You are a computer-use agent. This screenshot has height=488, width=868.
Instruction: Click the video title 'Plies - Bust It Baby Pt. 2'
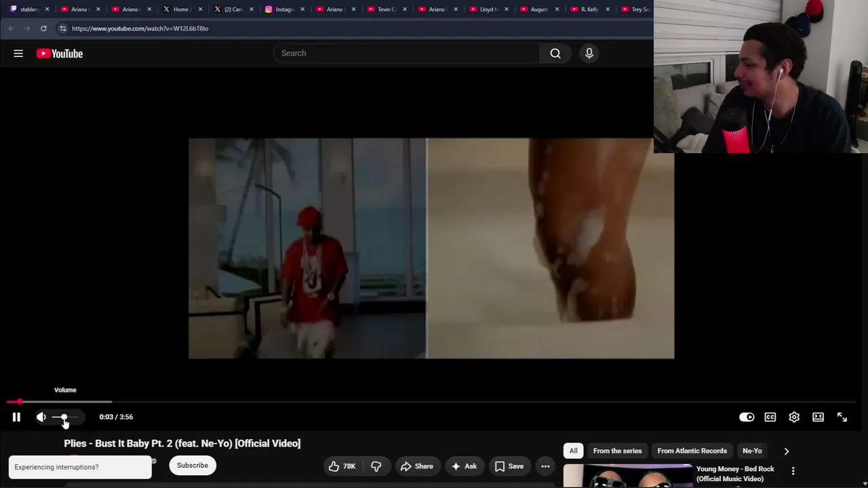pyautogui.click(x=182, y=443)
